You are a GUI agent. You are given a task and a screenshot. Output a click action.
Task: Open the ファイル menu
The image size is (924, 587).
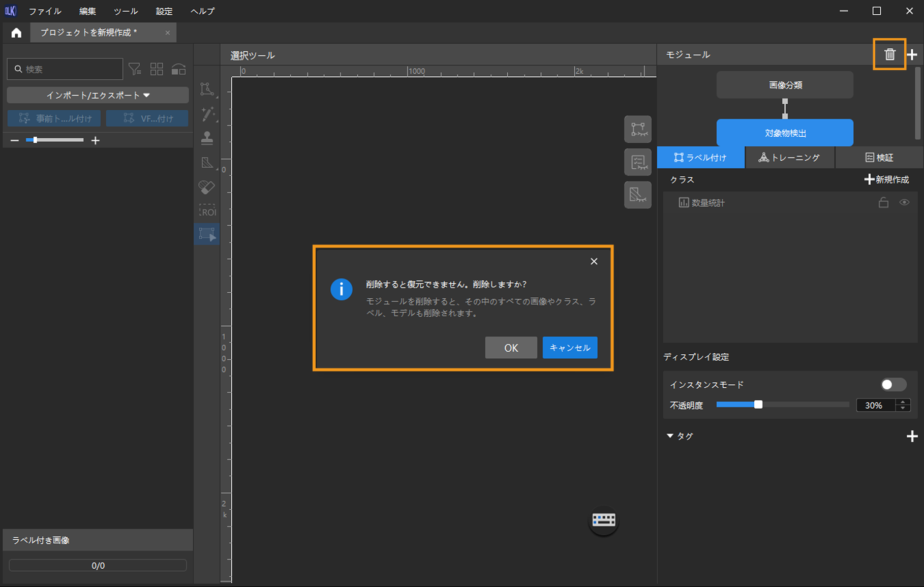click(x=45, y=11)
